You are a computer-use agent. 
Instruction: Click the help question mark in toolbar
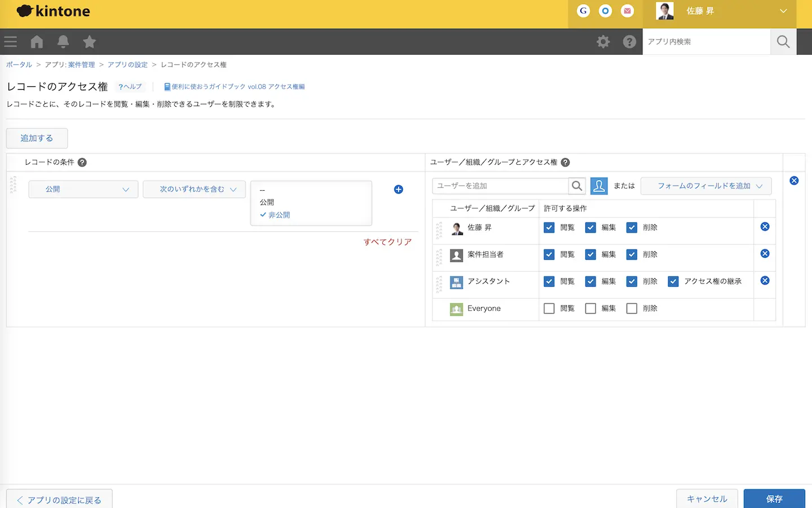pyautogui.click(x=629, y=42)
